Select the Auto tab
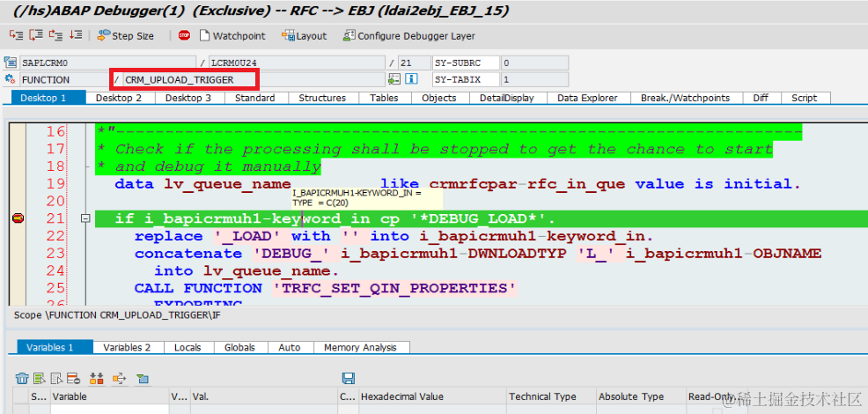The width and height of the screenshot is (868, 414). tap(290, 347)
